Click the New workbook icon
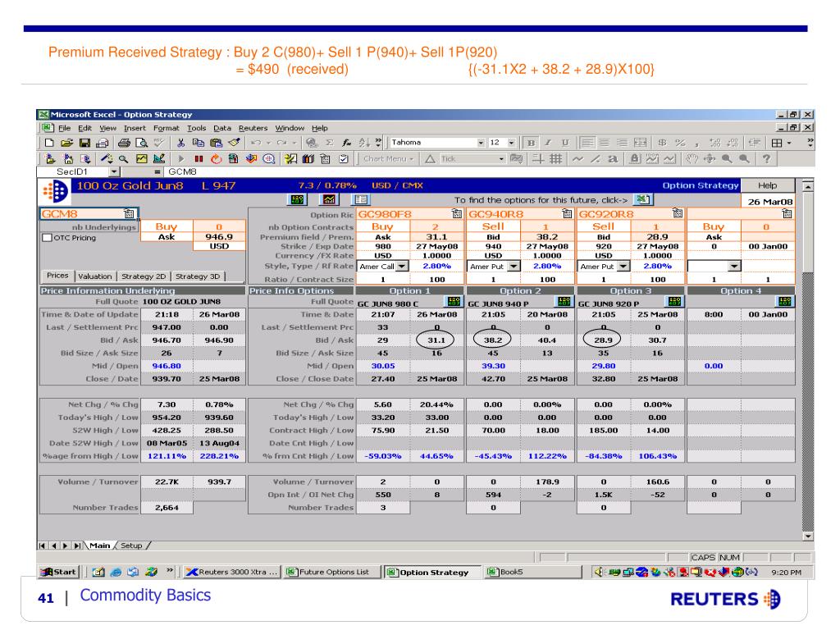The height and width of the screenshot is (630, 840). pos(49,143)
